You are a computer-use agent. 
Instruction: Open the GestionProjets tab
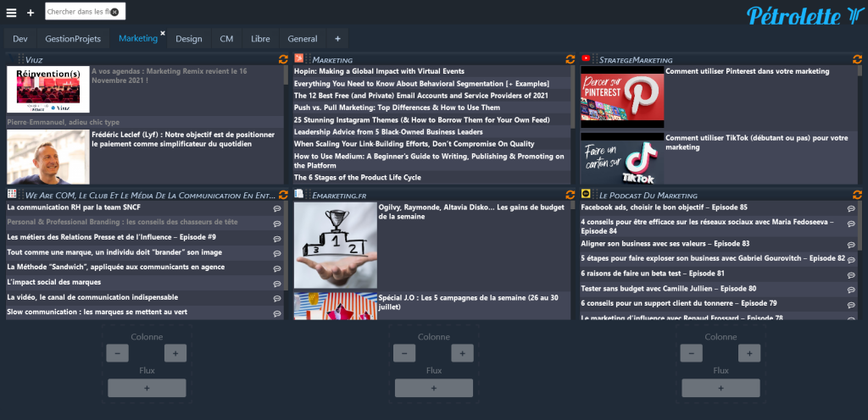73,39
